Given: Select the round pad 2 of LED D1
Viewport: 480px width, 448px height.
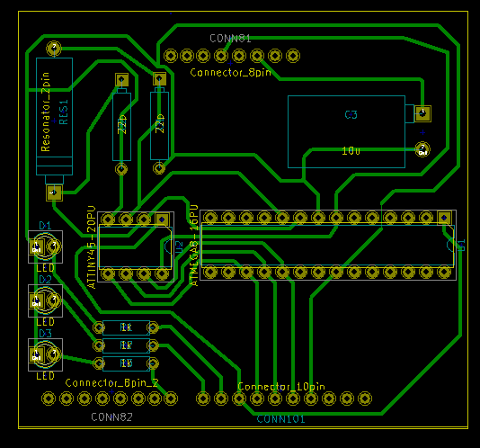Looking at the screenshot, I should click(54, 246).
